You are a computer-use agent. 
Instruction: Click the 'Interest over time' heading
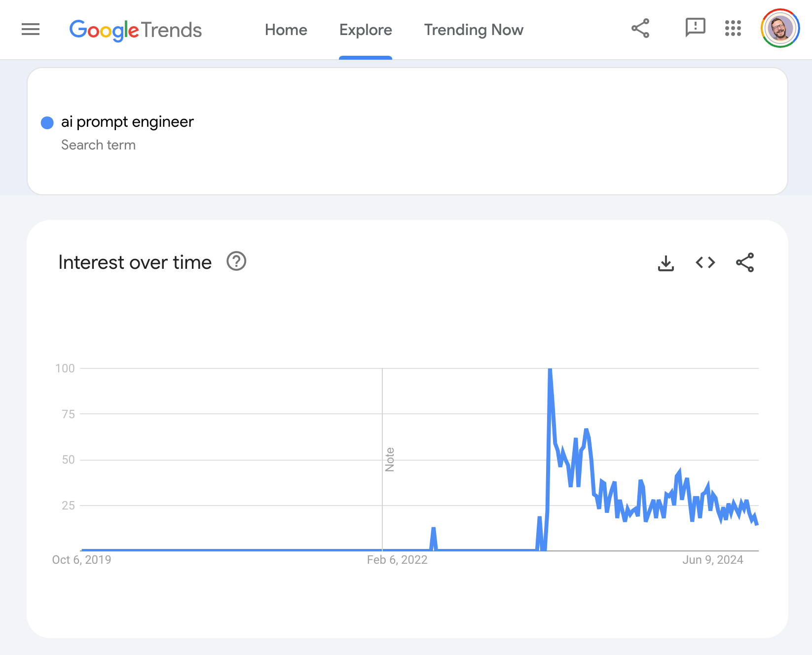(x=135, y=262)
